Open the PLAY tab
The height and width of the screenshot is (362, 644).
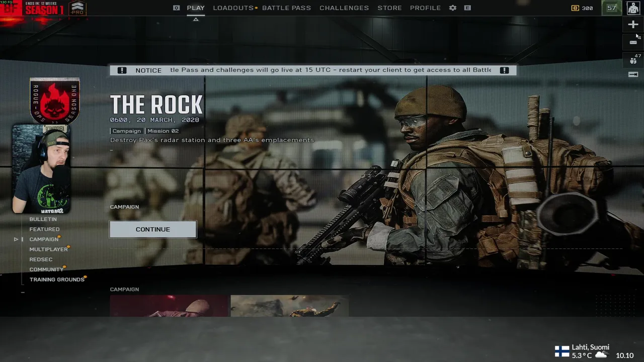(x=196, y=8)
